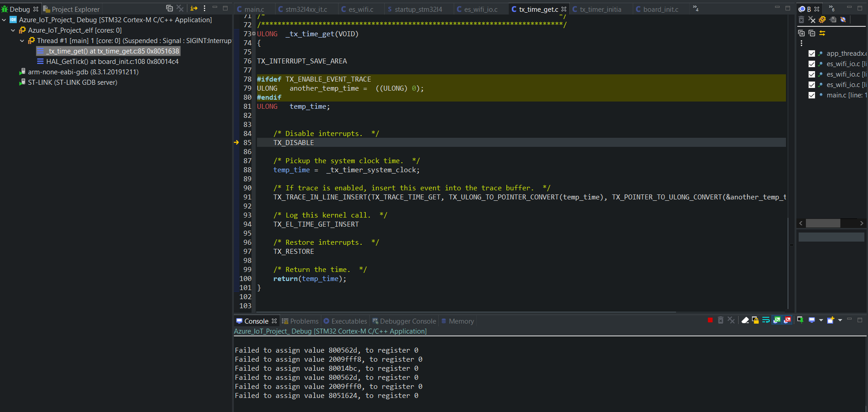
Task: Close the Console tab
Action: pyautogui.click(x=274, y=321)
